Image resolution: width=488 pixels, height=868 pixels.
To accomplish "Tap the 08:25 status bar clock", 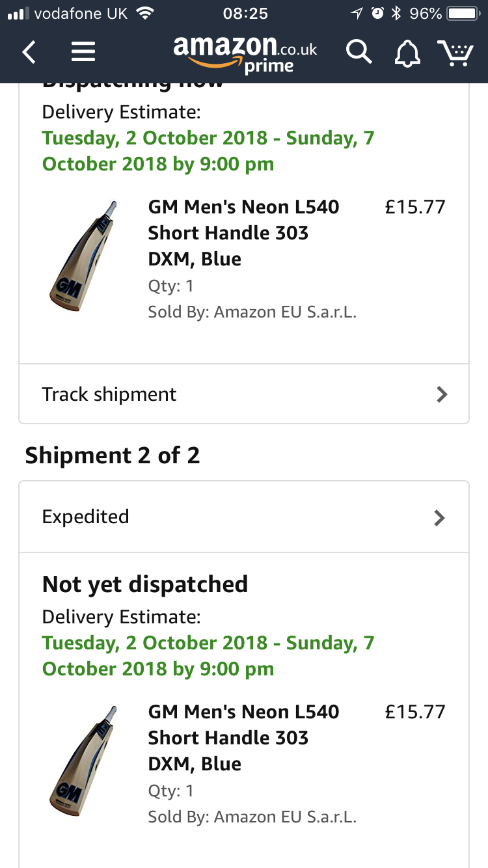I will click(x=245, y=13).
